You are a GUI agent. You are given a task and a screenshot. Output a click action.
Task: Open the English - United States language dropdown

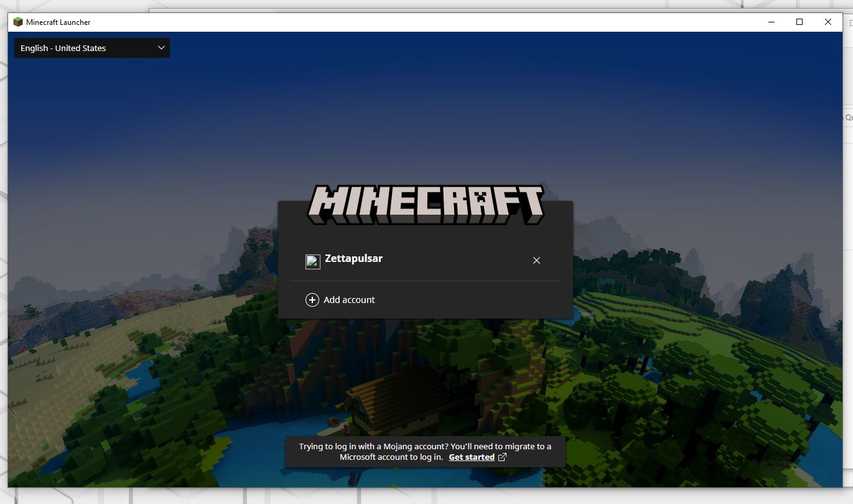tap(92, 48)
